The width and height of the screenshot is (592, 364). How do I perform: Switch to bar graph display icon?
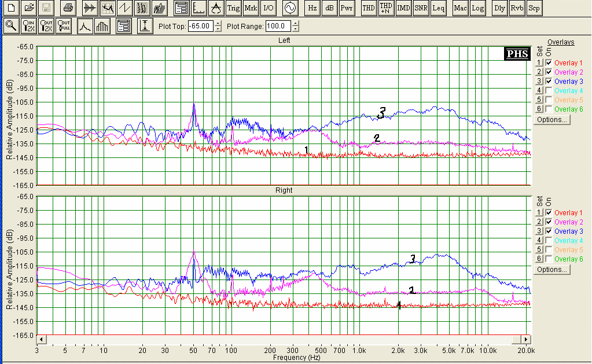(102, 26)
